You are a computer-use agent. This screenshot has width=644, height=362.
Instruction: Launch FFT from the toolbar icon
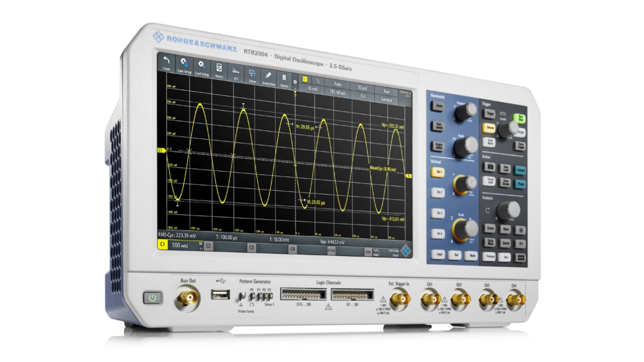coord(236,70)
